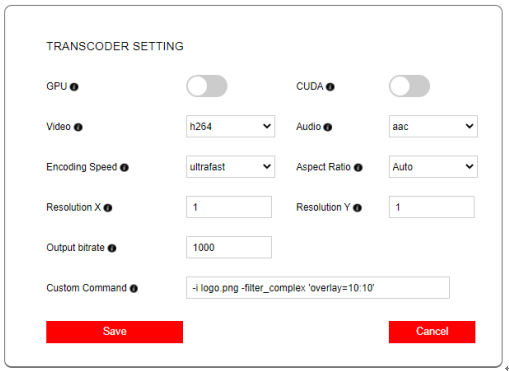The height and width of the screenshot is (371, 509).
Task: Save the transcoder settings
Action: pyautogui.click(x=114, y=332)
